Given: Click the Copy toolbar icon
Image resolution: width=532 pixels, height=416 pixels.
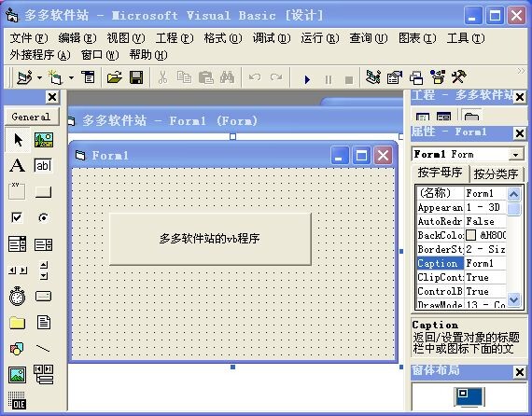Looking at the screenshot, I should (x=184, y=77).
